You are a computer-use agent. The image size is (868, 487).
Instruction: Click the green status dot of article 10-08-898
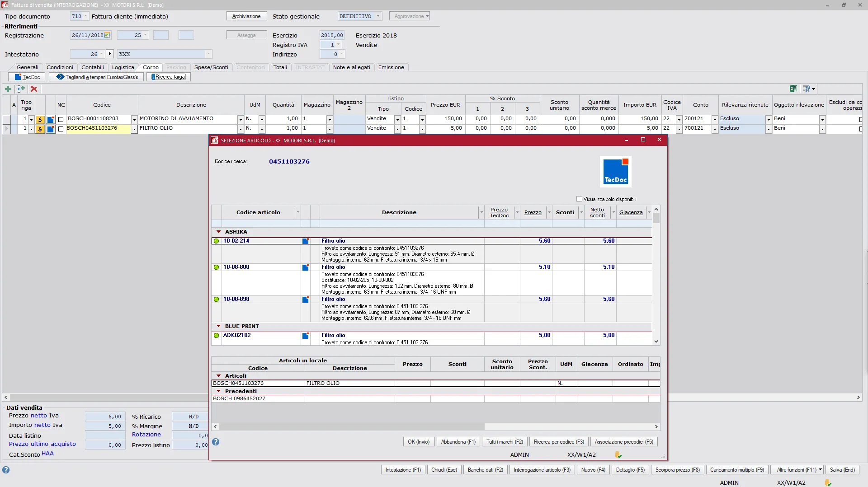217,300
